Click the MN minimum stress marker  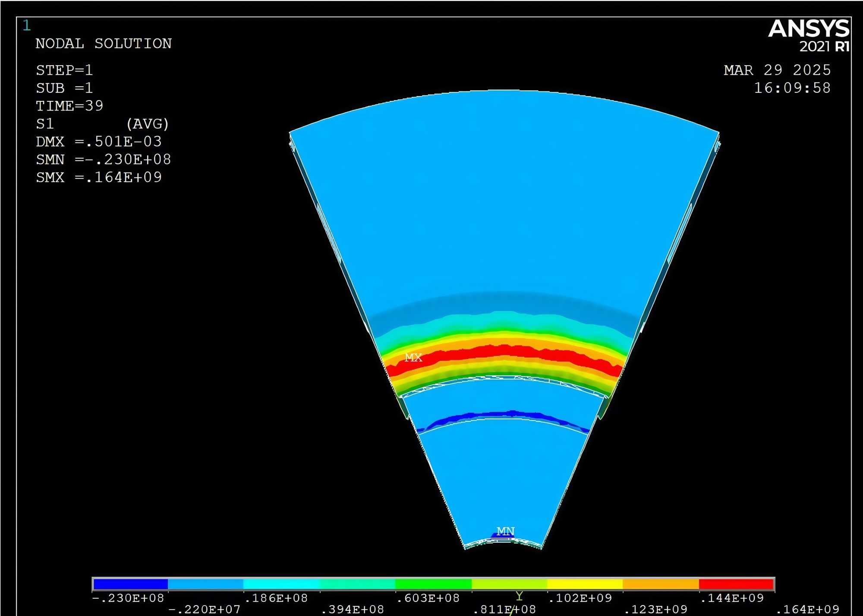coord(505,531)
